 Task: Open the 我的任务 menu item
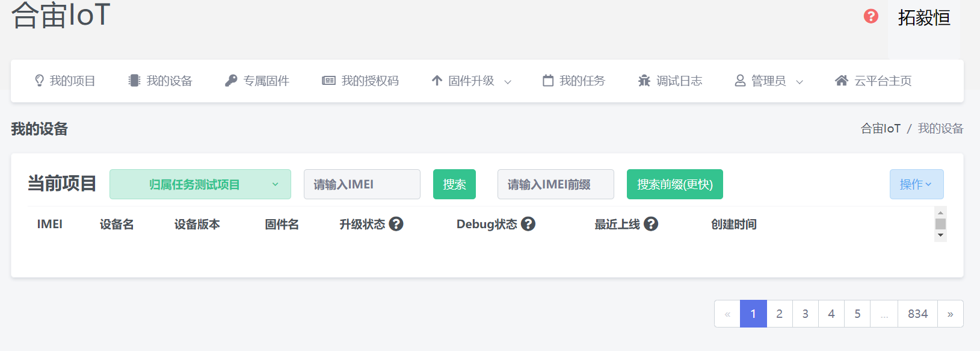coord(574,81)
